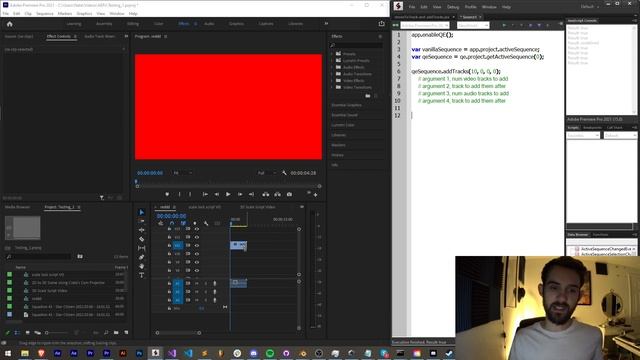
Task: Play the Program monitor sequence
Action: coord(228,194)
